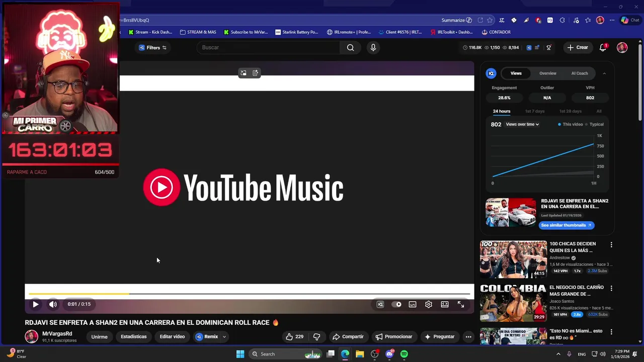Switch the player to theater mode
Viewport: 644px width, 362px height.
[x=445, y=304]
